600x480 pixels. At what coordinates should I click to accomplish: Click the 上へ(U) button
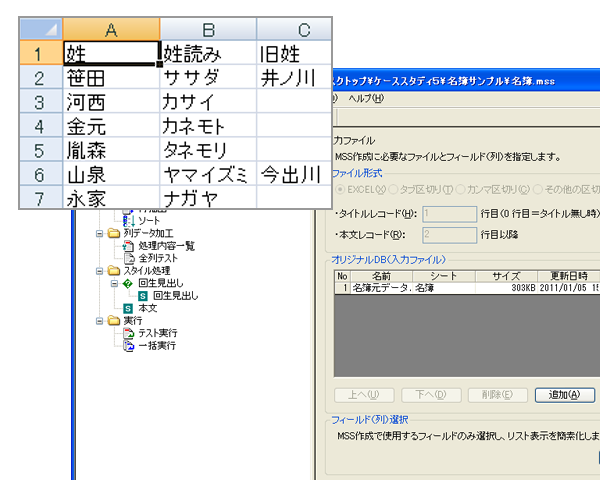(364, 395)
